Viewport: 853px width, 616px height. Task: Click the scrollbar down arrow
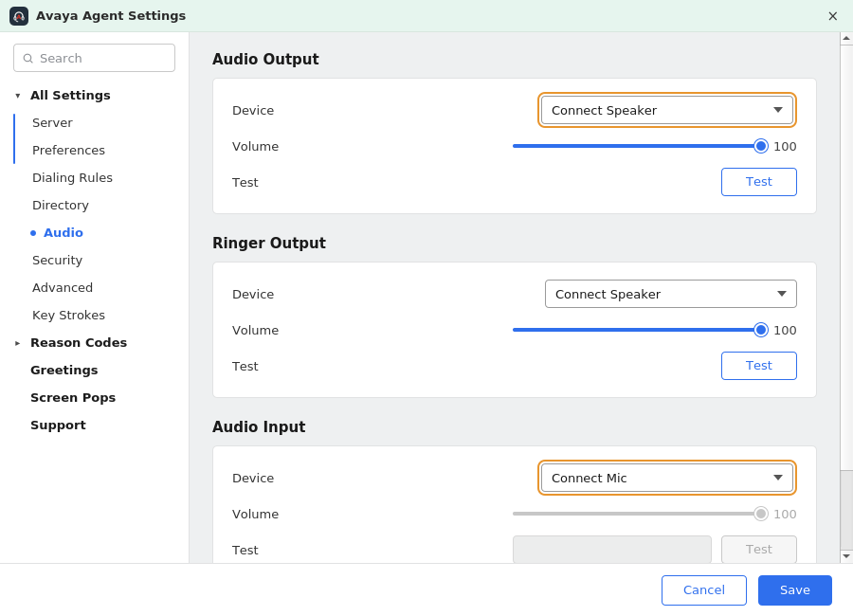coord(846,556)
